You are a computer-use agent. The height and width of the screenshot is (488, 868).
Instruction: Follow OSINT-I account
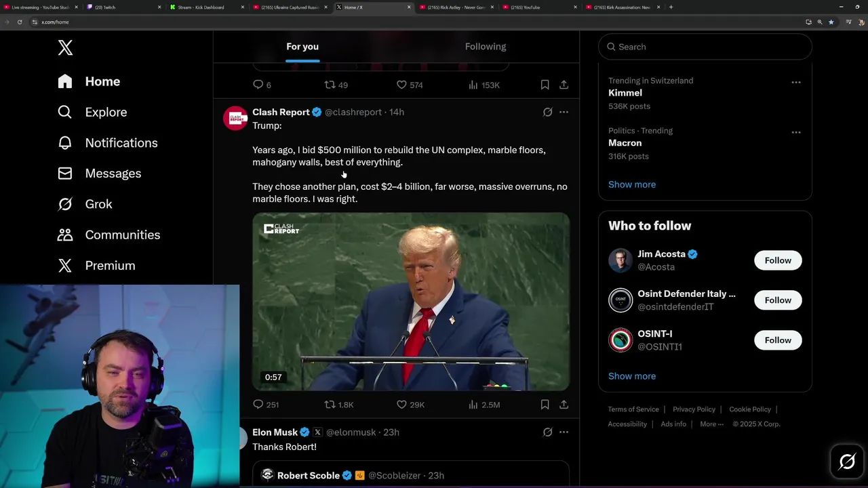click(778, 340)
